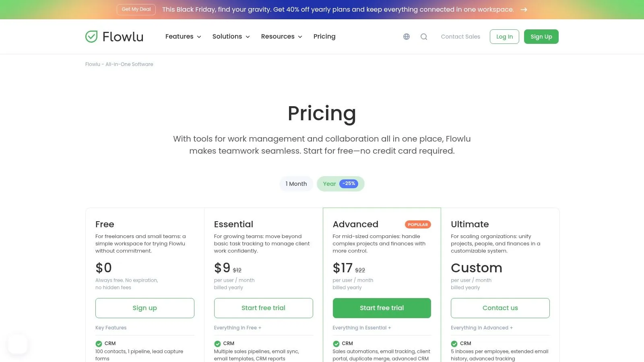Expand the Resources menu
This screenshot has width=644, height=362.
(281, 37)
